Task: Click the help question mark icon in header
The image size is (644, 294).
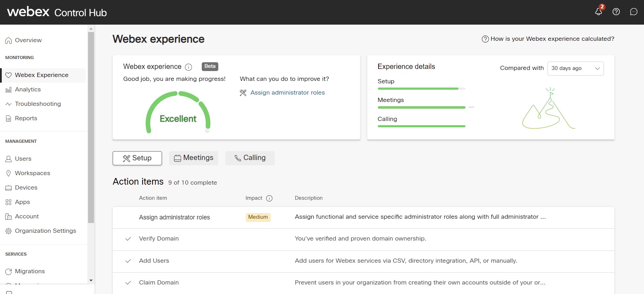Action: click(x=616, y=12)
